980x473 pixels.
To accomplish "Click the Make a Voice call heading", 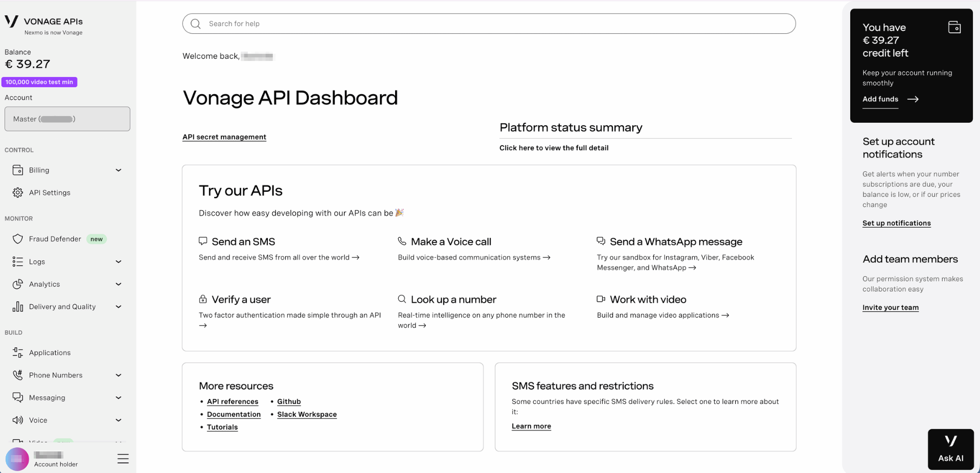I will [x=451, y=241].
